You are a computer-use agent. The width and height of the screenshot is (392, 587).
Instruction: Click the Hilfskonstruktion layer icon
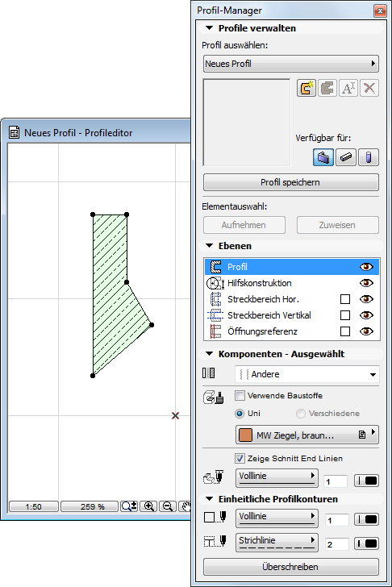[215, 283]
